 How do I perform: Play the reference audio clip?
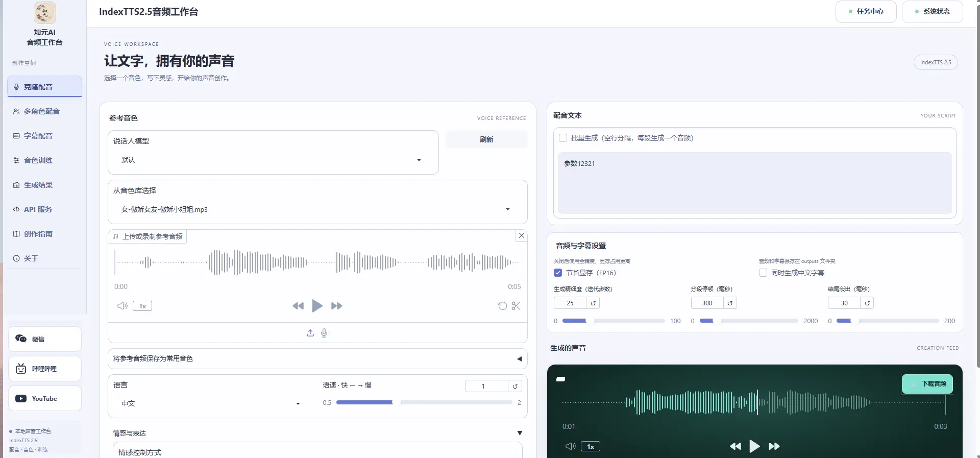(x=317, y=306)
